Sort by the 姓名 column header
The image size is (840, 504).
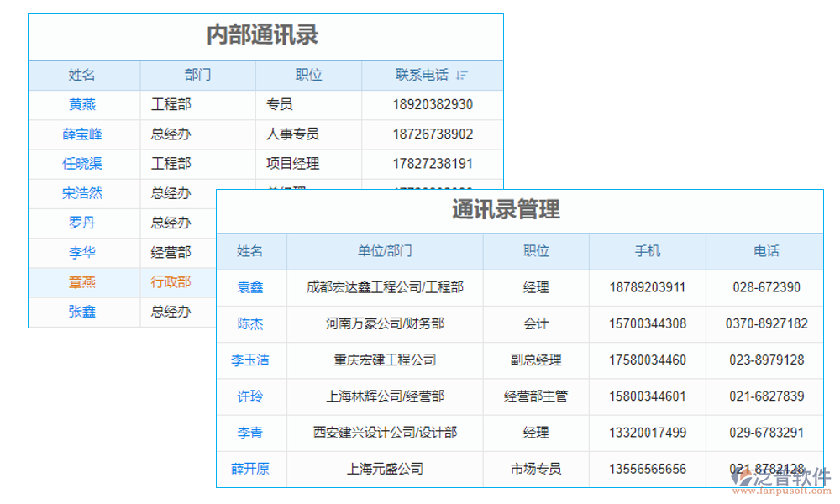point(83,75)
